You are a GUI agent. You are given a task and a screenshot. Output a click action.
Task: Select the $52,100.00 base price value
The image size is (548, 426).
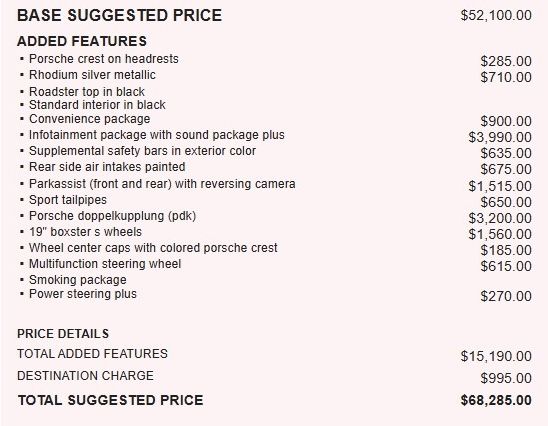click(x=496, y=15)
